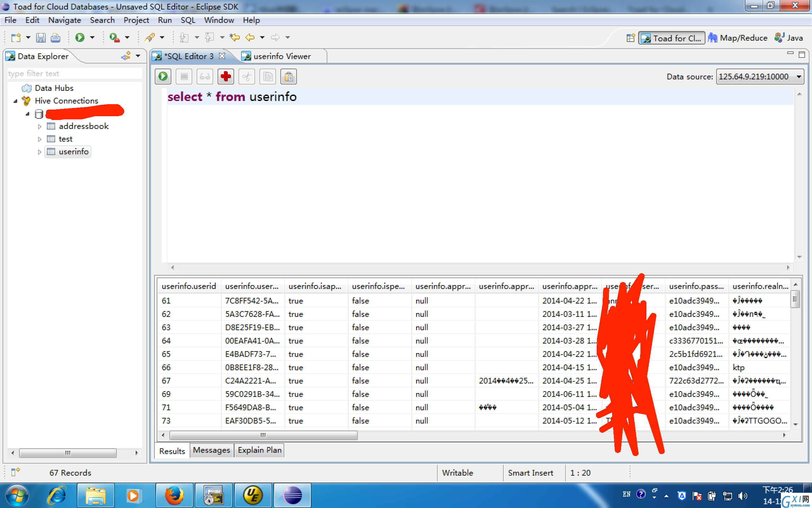Click the volume icon in system tray
The height and width of the screenshot is (508, 812).
click(743, 496)
